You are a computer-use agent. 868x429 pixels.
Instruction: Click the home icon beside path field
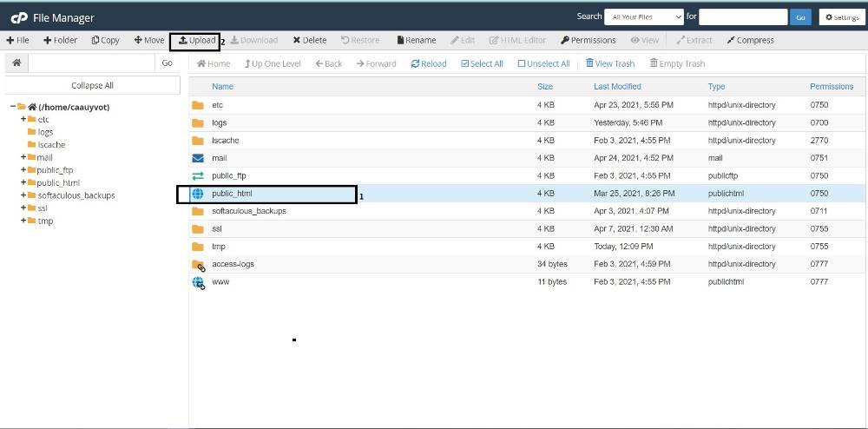pos(16,63)
